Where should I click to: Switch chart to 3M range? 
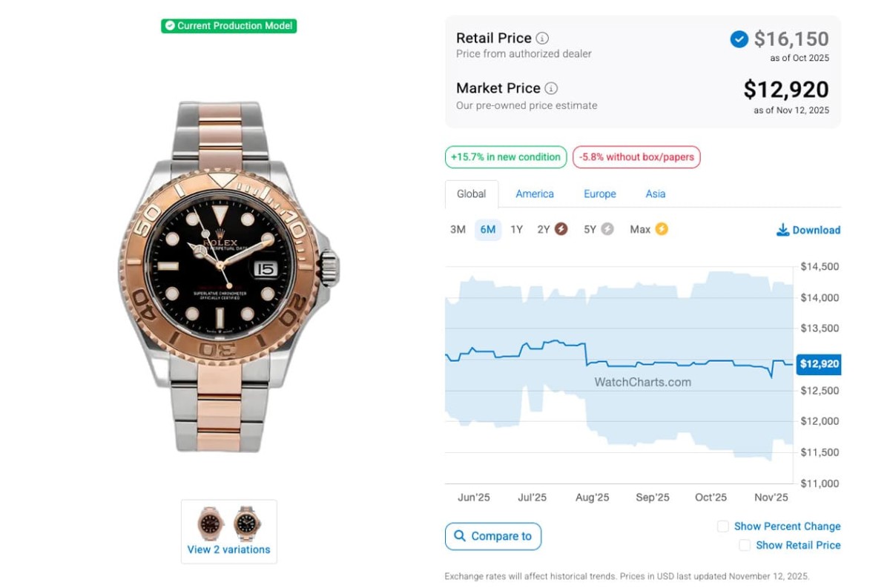pyautogui.click(x=458, y=230)
